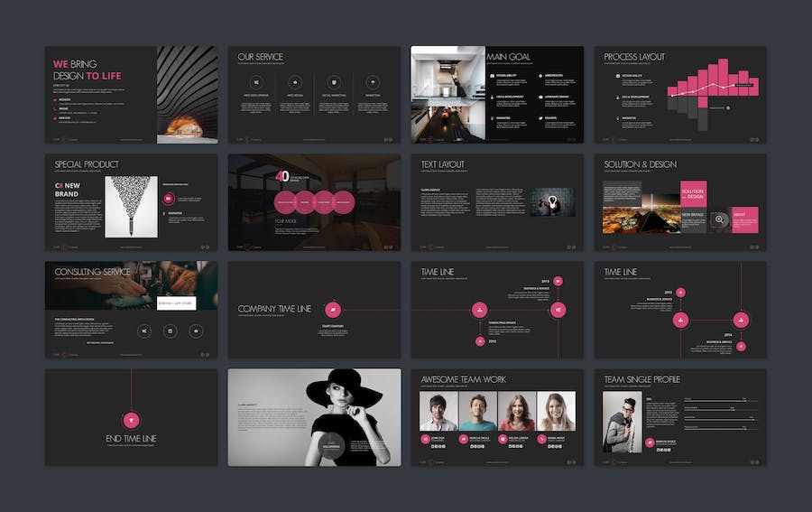Click the large '40' number on the pink circles slide
The height and width of the screenshot is (512, 812).
coord(282,175)
